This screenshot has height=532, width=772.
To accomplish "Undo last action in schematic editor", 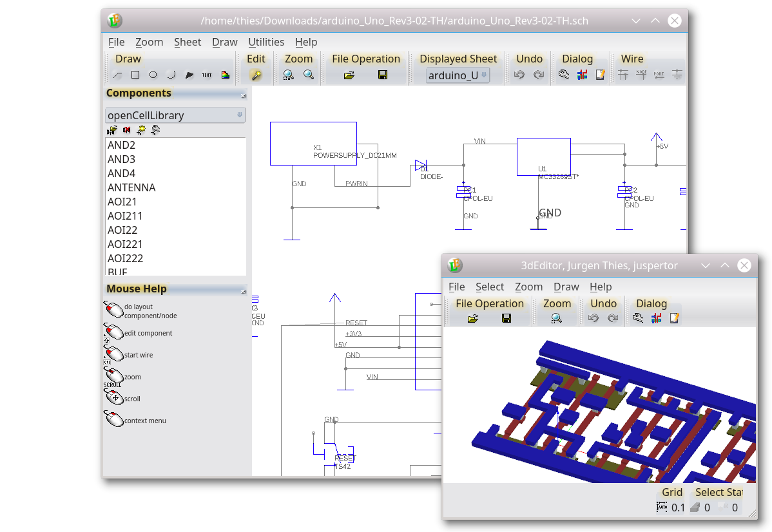I will click(x=519, y=75).
